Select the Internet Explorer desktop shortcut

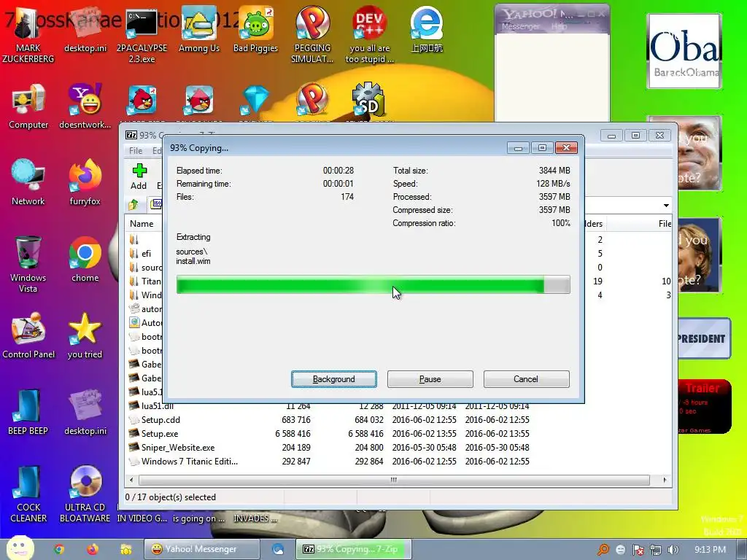(x=426, y=29)
